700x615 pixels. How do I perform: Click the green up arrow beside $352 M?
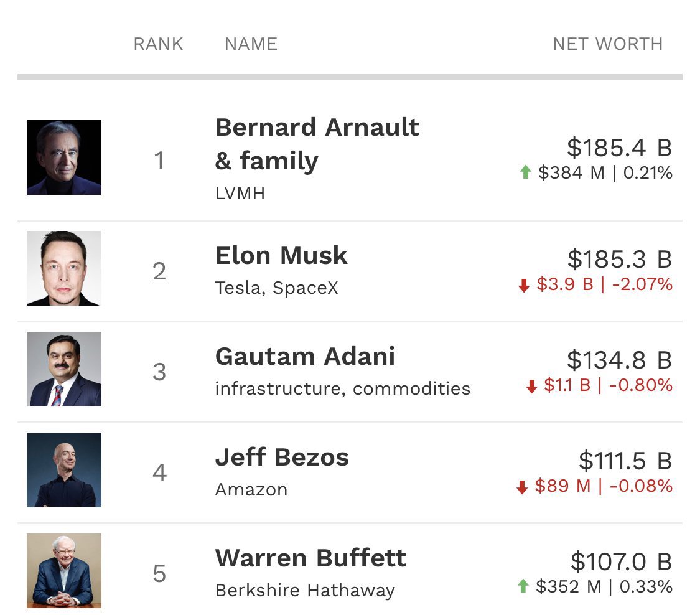[523, 586]
